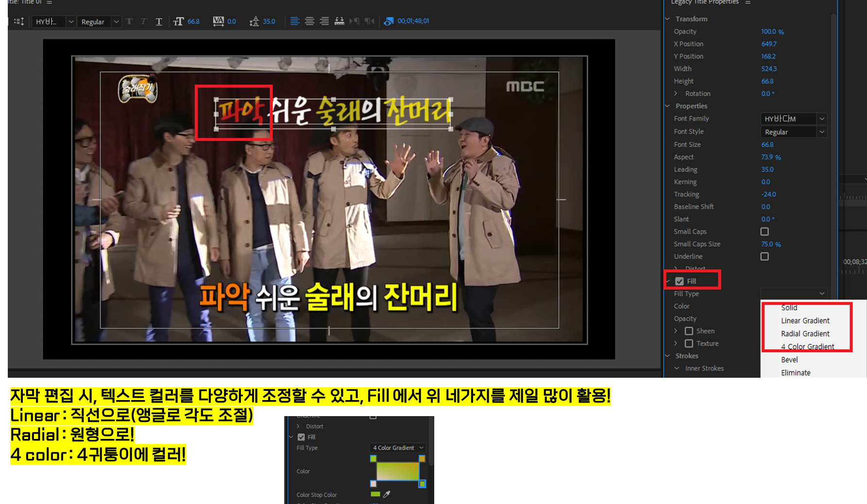
Task: Click Aspect value 73.9 %
Action: click(x=771, y=157)
